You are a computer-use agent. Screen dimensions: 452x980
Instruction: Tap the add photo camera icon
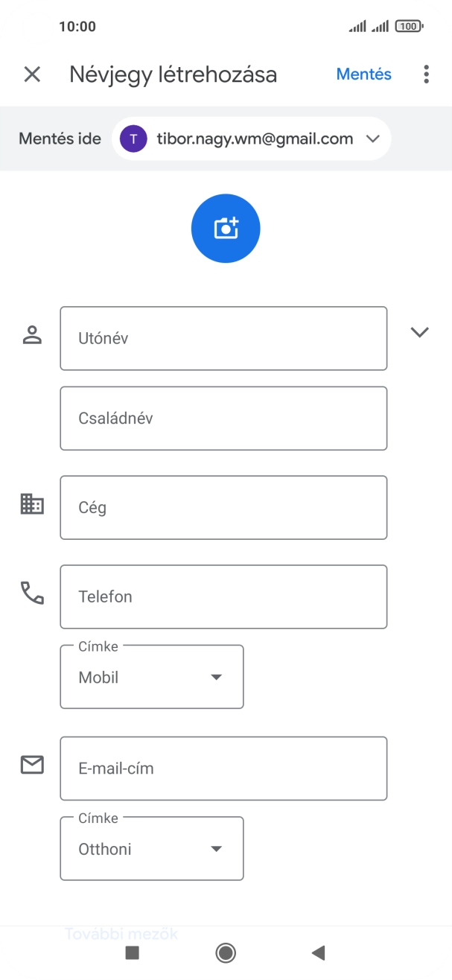[x=226, y=228]
